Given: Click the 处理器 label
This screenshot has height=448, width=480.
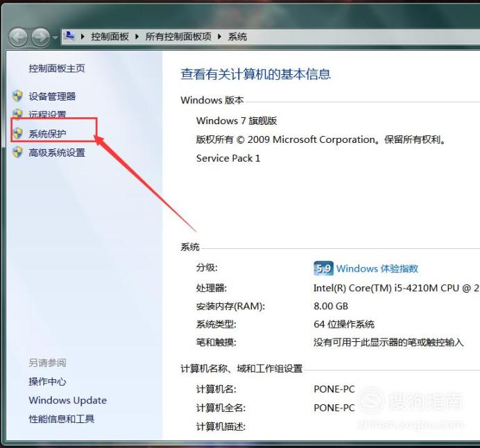Looking at the screenshot, I should 212,288.
